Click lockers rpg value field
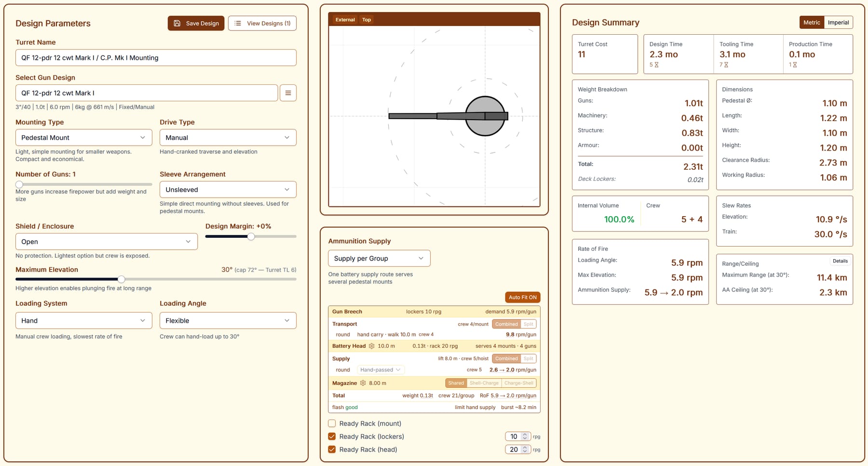Image resolution: width=868 pixels, height=466 pixels. click(x=514, y=437)
